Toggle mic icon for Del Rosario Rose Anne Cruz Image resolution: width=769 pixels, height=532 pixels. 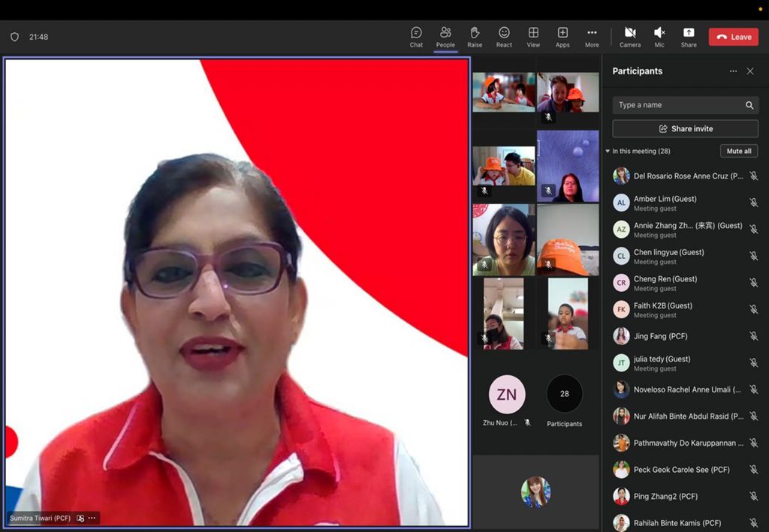[x=754, y=176]
